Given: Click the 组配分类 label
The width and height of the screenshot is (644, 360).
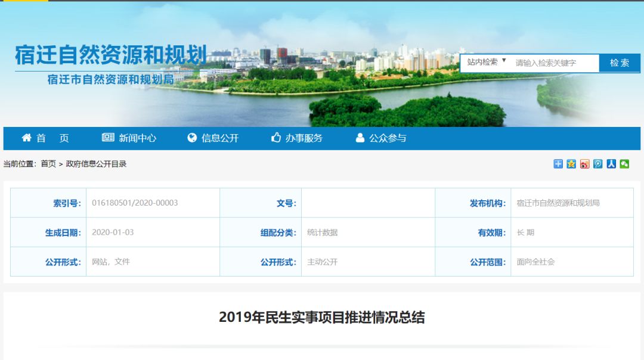Looking at the screenshot, I should pyautogui.click(x=278, y=232).
